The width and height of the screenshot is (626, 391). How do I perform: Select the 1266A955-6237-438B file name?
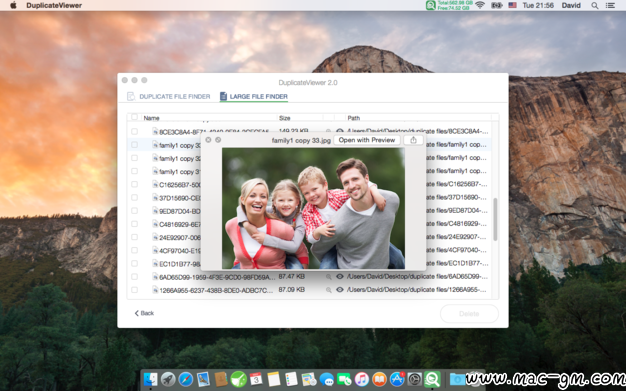(216, 290)
